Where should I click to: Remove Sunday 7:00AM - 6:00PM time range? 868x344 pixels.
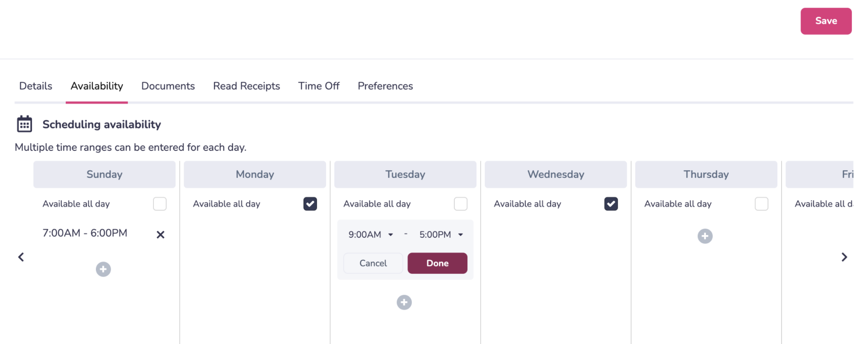tap(160, 235)
